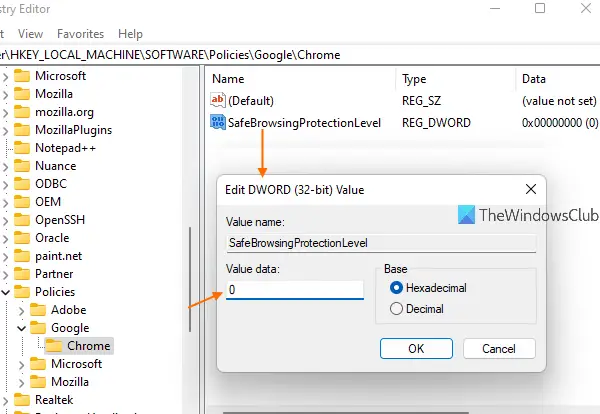Image resolution: width=600 pixels, height=414 pixels.
Task: Open the Help menu
Action: pyautogui.click(x=130, y=34)
